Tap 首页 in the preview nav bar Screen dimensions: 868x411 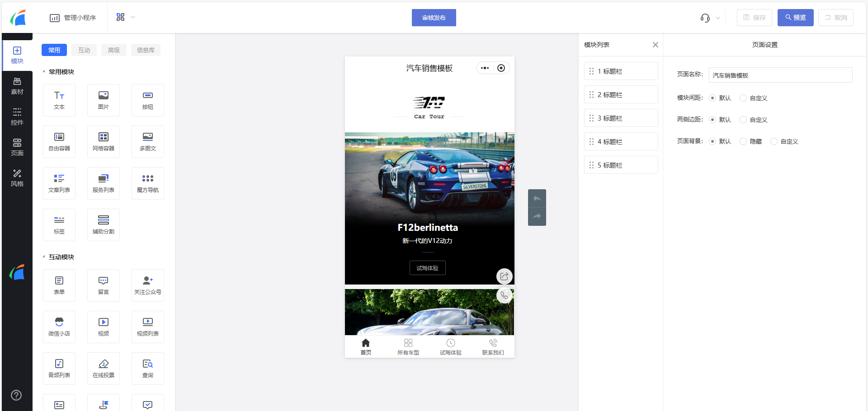coord(366,347)
